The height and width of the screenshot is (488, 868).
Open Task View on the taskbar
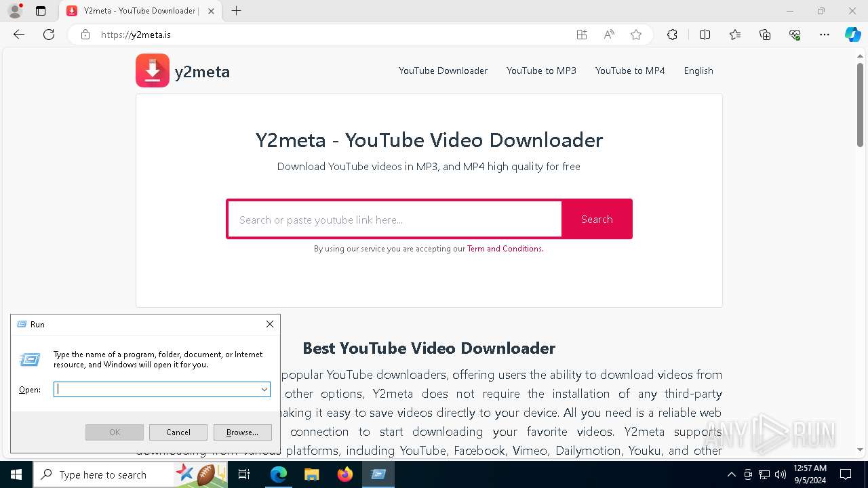pos(245,474)
